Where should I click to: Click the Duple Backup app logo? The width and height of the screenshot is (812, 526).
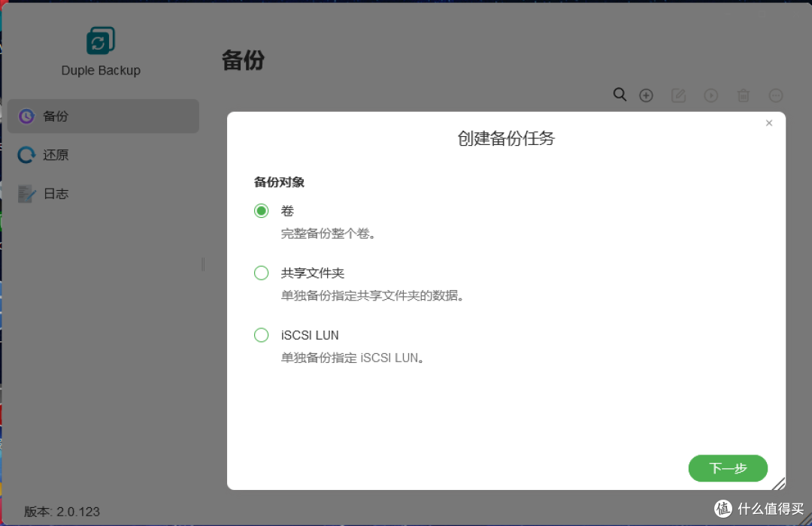click(x=101, y=41)
